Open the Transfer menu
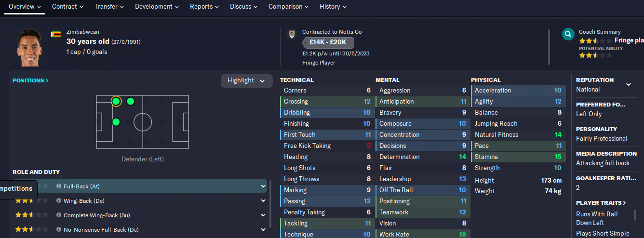644x238 pixels. tap(109, 7)
